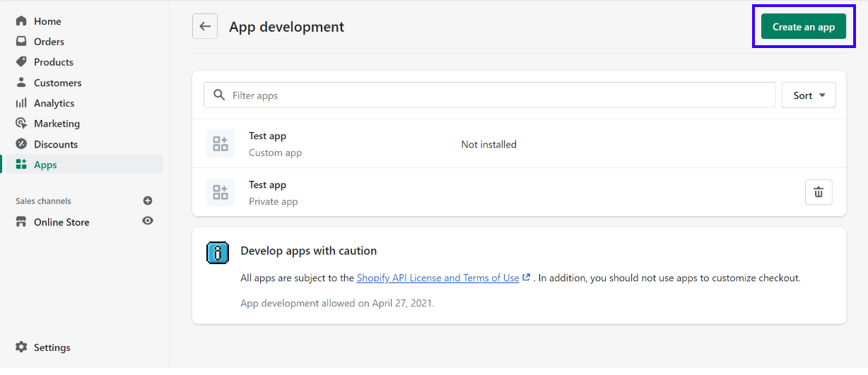This screenshot has width=868, height=375.
Task: Click the Develop apps with caution heading
Action: point(309,251)
